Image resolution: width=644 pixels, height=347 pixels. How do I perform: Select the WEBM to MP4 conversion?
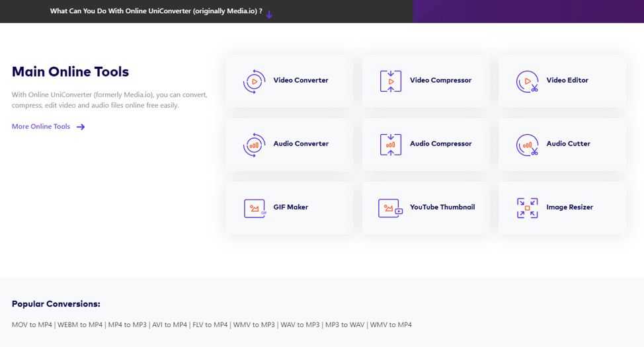tap(80, 325)
